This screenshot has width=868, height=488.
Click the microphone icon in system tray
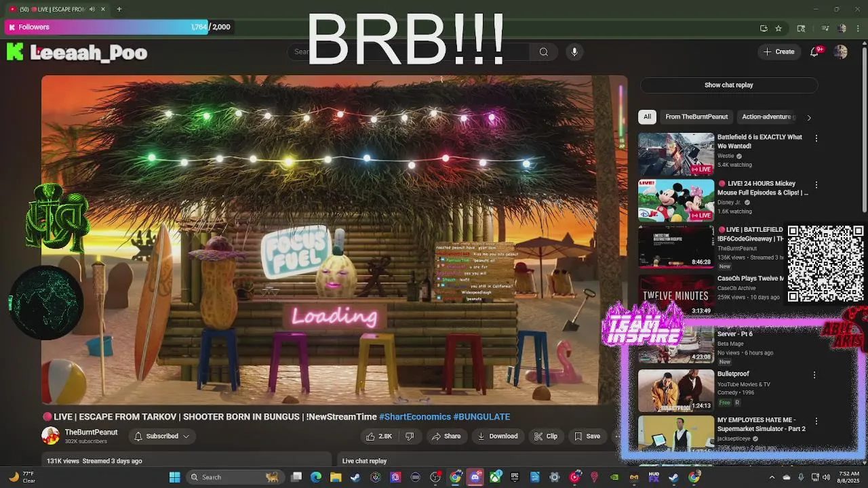click(x=801, y=477)
